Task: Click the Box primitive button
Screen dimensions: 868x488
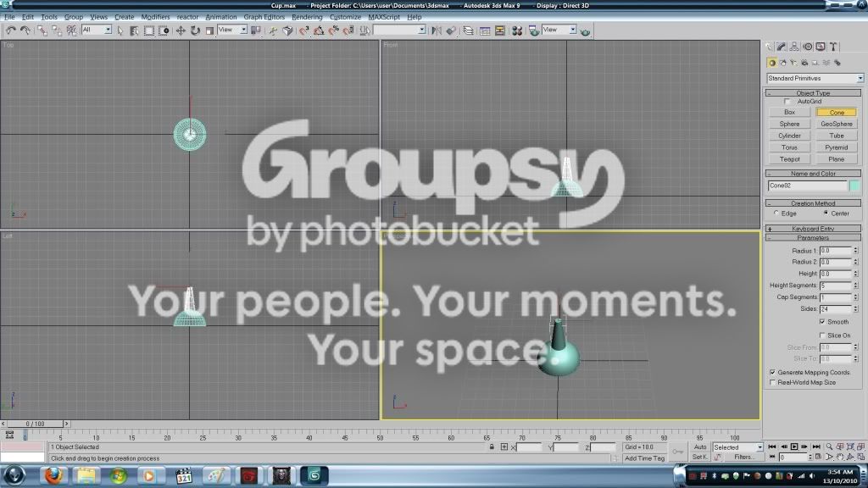Action: point(789,113)
